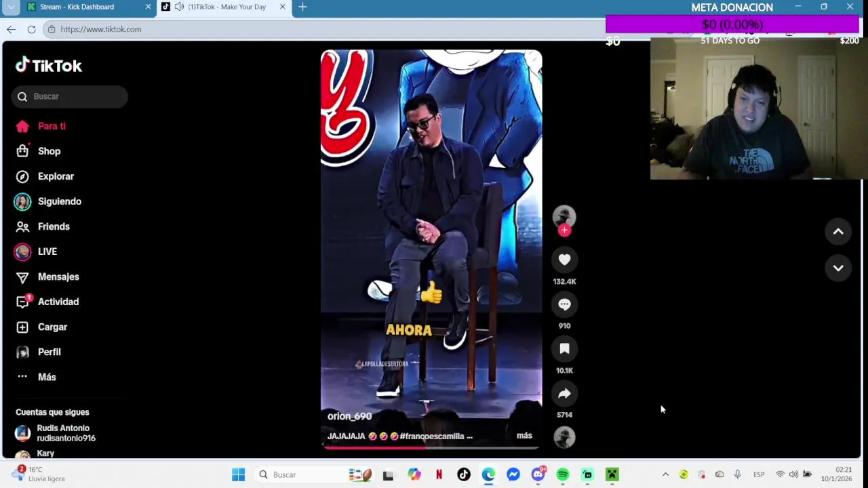The image size is (868, 488).
Task: Click the microphone tray icon
Action: click(x=738, y=474)
